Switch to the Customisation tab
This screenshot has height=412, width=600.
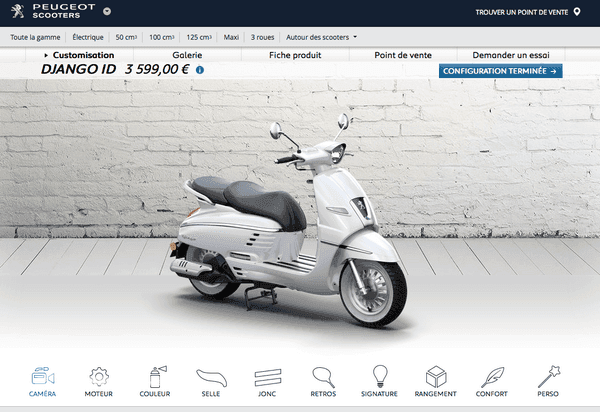[79, 55]
